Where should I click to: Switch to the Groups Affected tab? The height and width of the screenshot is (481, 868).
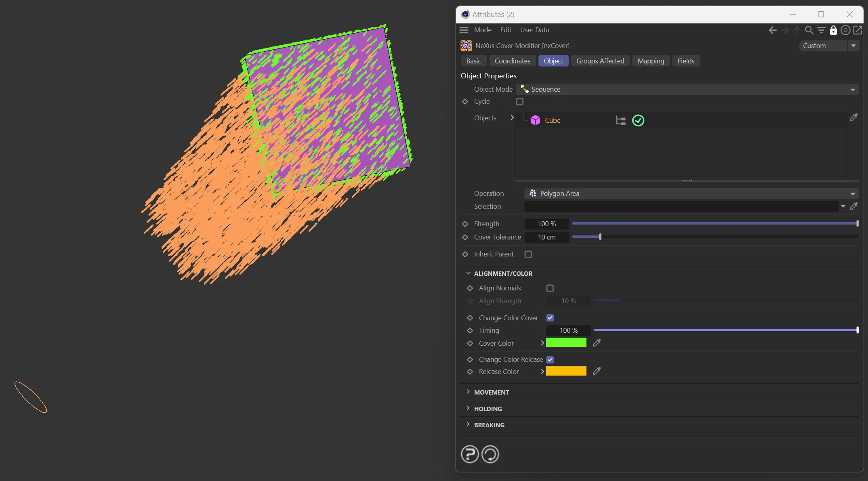coord(600,61)
